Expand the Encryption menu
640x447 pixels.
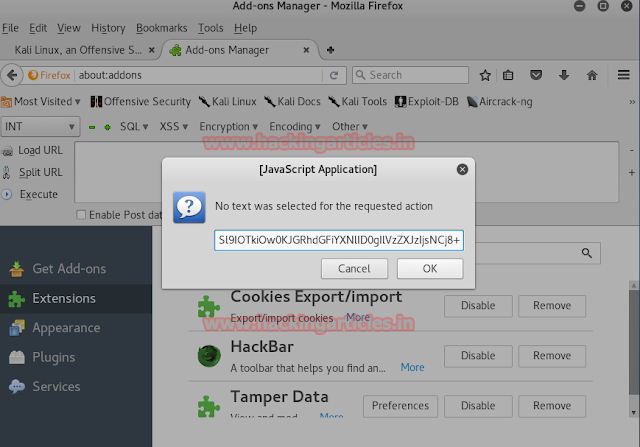click(x=229, y=127)
